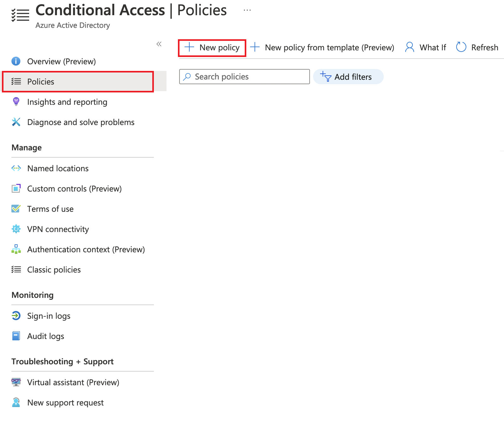Select the Diagnose and solve problems wrench icon

[x=16, y=122]
